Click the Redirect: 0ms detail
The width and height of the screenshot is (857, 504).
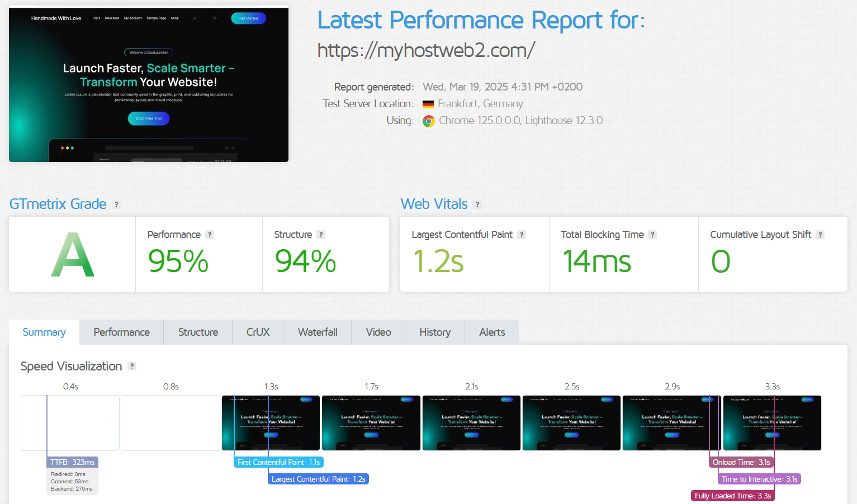68,474
